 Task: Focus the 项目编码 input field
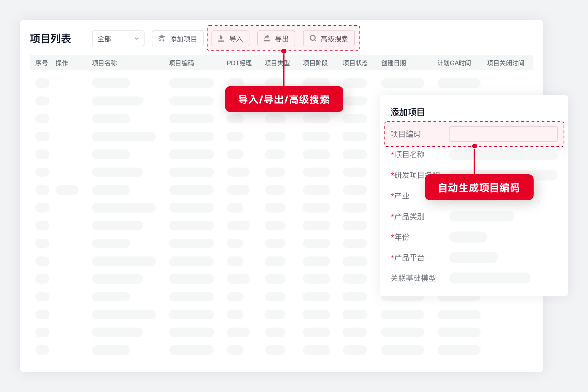click(x=503, y=134)
